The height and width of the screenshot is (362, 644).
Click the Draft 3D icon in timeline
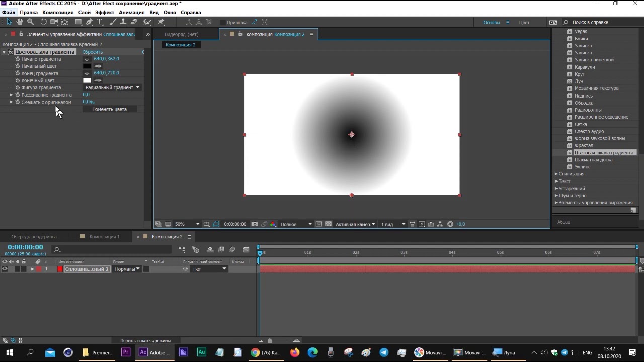click(x=196, y=250)
